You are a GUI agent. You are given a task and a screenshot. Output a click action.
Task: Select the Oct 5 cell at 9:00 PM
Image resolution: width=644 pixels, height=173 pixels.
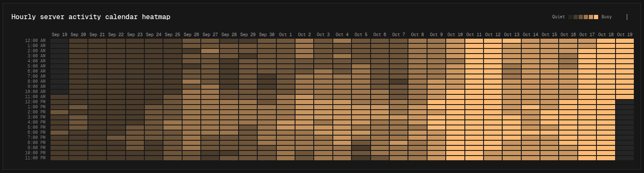[361, 148]
